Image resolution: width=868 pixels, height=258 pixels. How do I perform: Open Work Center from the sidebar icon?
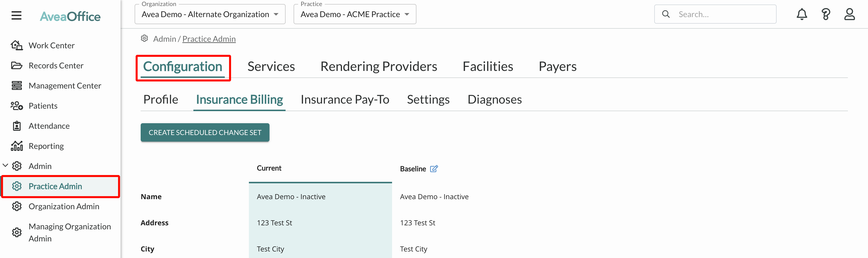click(17, 45)
